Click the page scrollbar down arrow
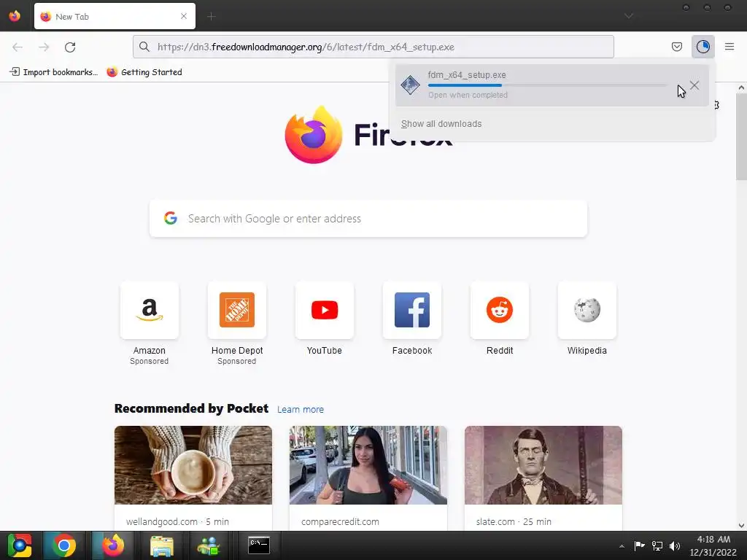This screenshot has width=747, height=560. (x=741, y=526)
